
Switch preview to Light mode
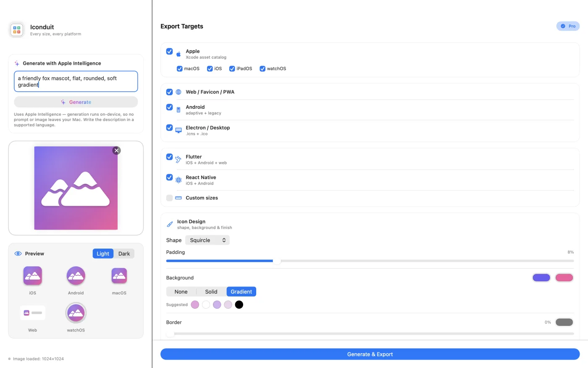pos(103,254)
